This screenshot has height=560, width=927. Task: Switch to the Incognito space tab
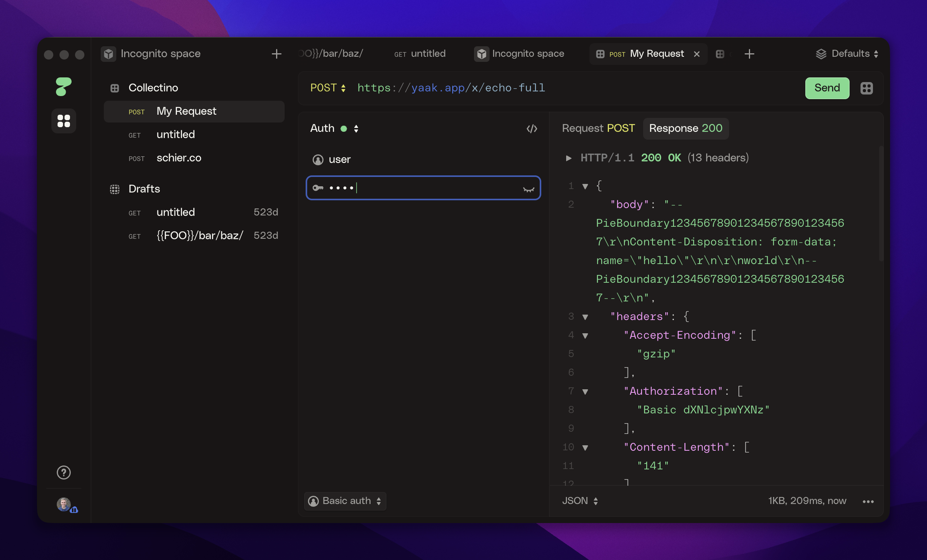point(519,54)
